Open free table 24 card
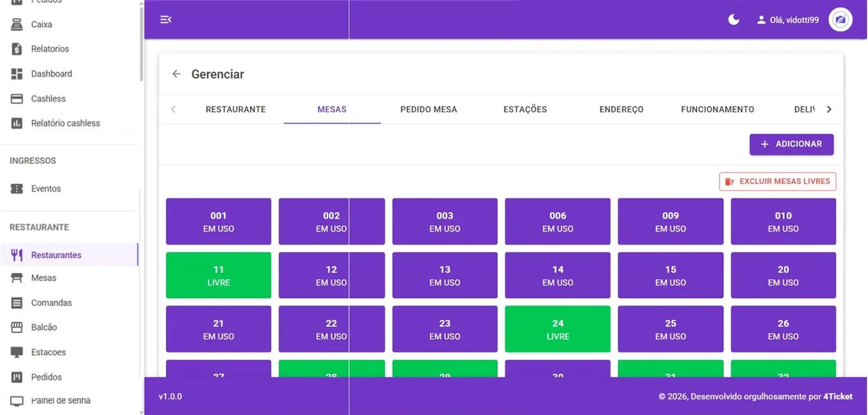Image resolution: width=868 pixels, height=415 pixels. [558, 329]
